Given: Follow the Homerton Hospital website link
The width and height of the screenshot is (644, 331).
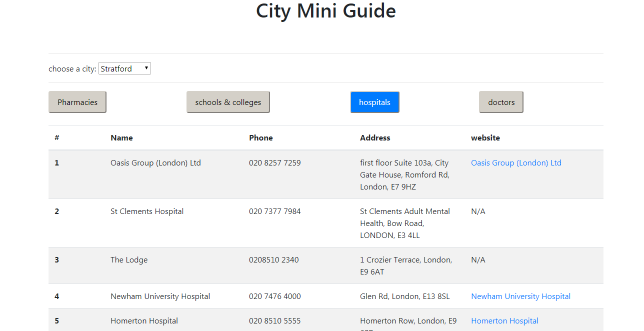Looking at the screenshot, I should 504,321.
